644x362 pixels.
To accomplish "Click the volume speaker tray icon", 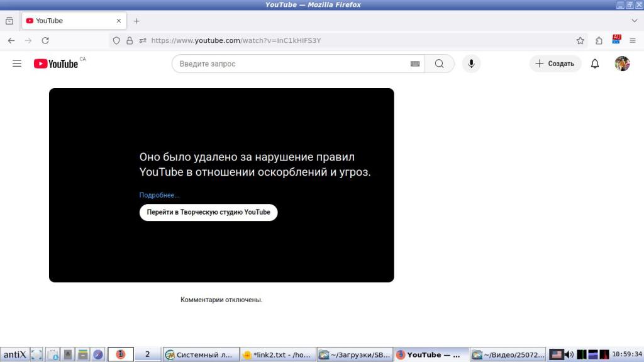I will pyautogui.click(x=569, y=354).
